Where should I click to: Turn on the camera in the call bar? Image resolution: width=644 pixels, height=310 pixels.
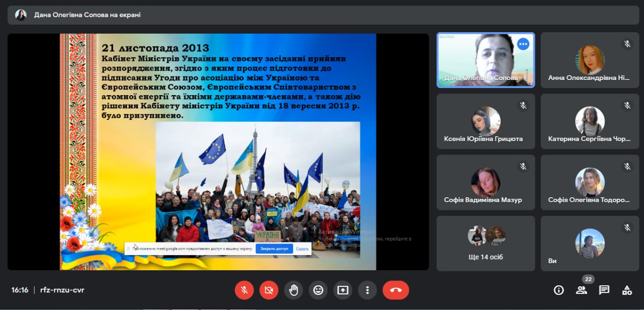tap(269, 290)
